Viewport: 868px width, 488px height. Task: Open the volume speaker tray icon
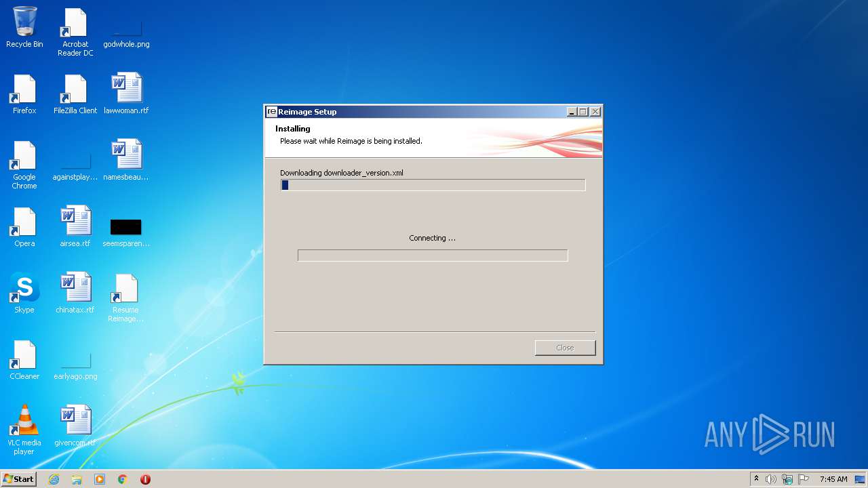(771, 479)
